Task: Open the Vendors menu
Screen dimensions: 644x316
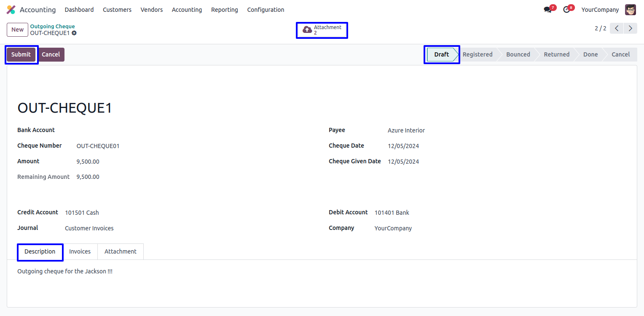Action: [x=152, y=10]
